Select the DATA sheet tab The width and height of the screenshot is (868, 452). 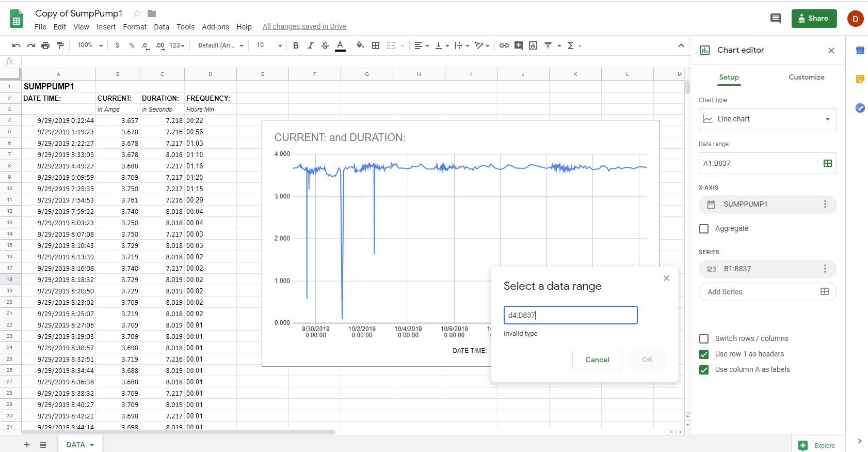[x=80, y=445]
